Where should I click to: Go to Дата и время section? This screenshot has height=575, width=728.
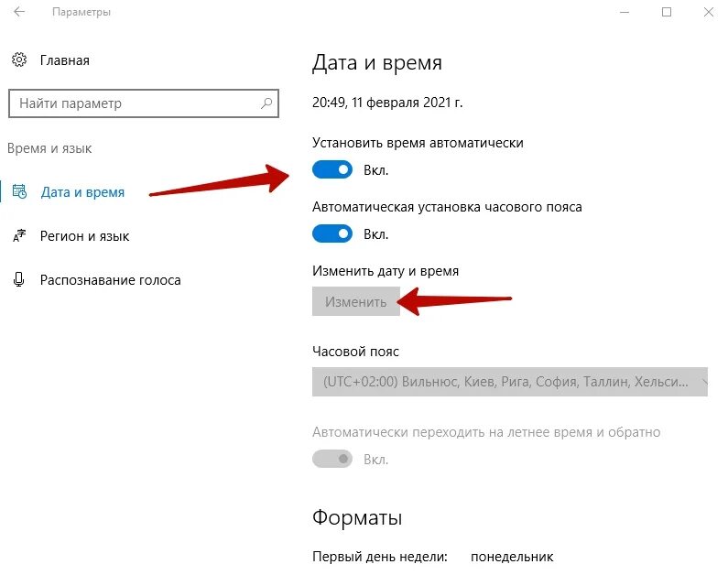pyautogui.click(x=82, y=192)
